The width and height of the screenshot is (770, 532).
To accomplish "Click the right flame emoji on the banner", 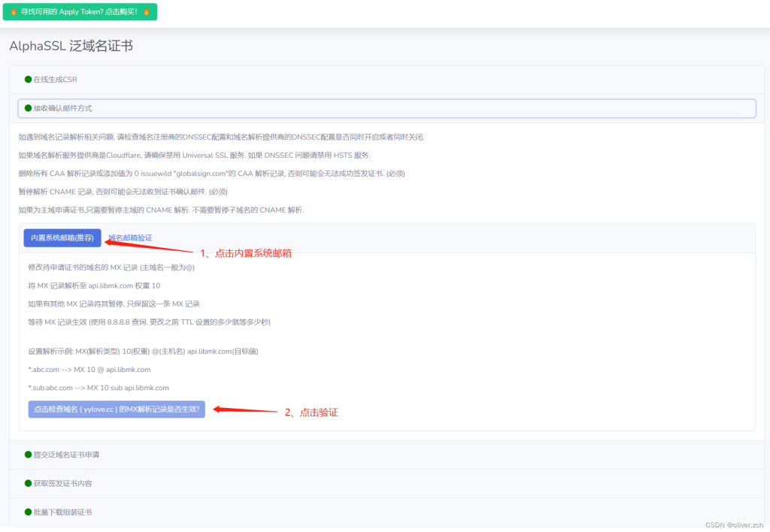I will point(146,11).
